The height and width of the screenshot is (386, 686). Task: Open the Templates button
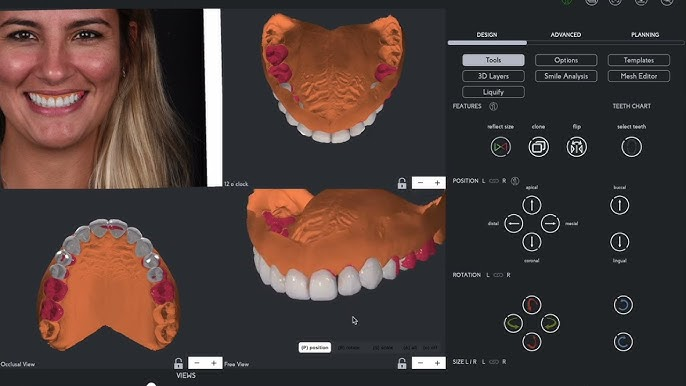pos(638,60)
